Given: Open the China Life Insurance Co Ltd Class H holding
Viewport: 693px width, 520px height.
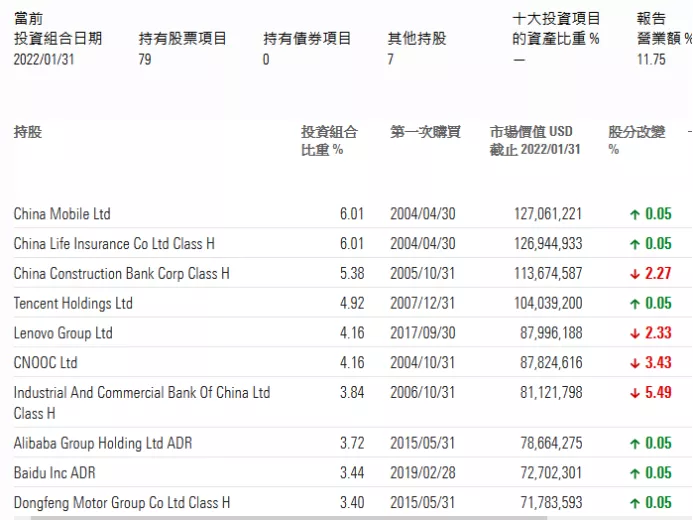Looking at the screenshot, I should pos(114,244).
